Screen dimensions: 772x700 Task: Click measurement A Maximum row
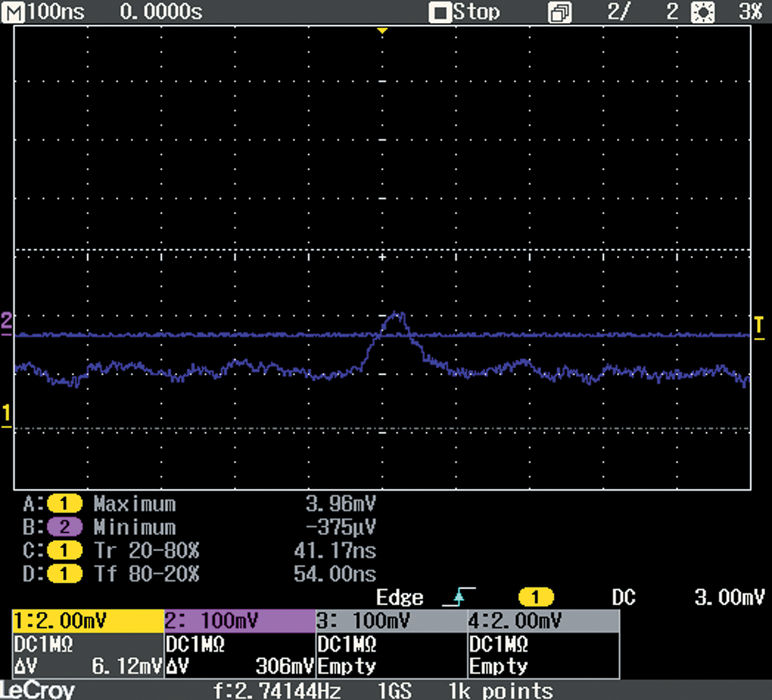pos(199,503)
